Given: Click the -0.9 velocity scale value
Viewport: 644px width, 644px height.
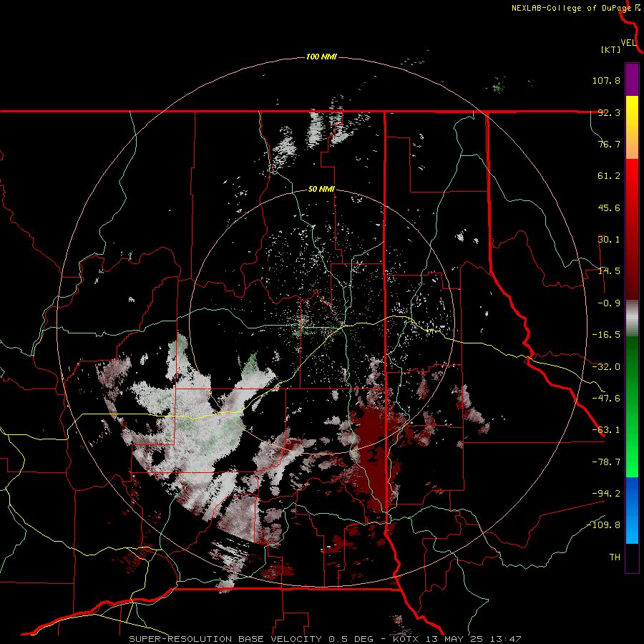Looking at the screenshot, I should pyautogui.click(x=609, y=303).
